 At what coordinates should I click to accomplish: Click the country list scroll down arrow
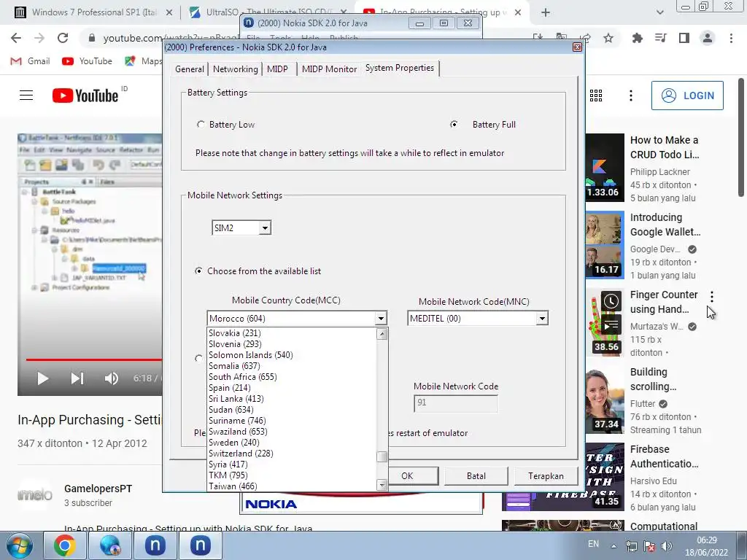pyautogui.click(x=382, y=485)
